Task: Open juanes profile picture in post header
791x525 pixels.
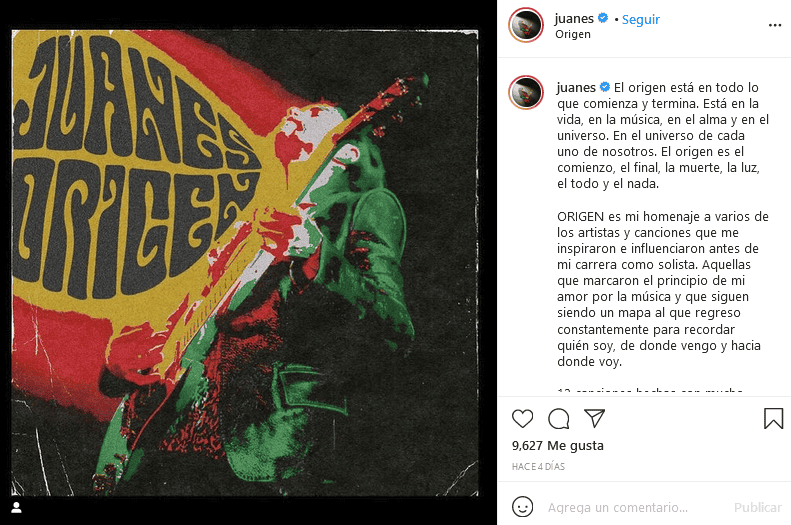Action: [526, 25]
